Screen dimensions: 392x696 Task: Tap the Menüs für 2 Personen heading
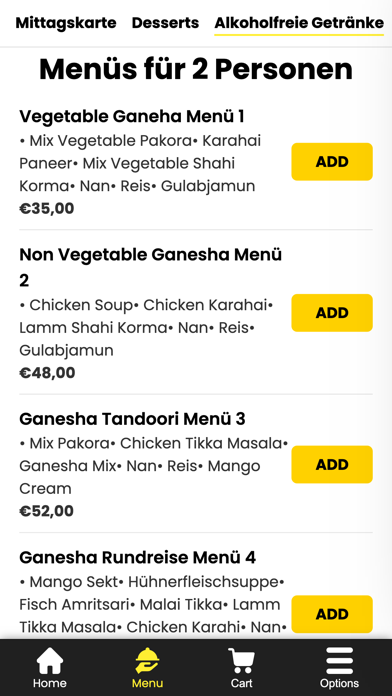click(196, 69)
